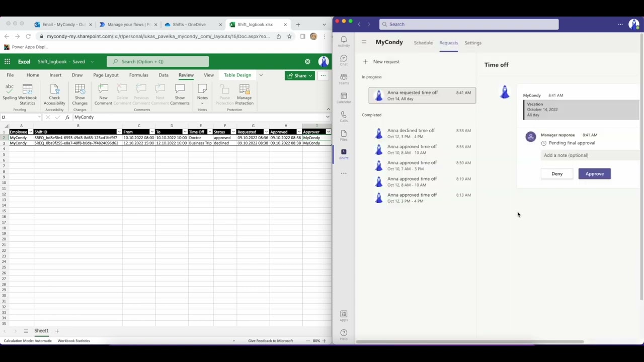Open the Approver column filter dropdown

coord(328,132)
